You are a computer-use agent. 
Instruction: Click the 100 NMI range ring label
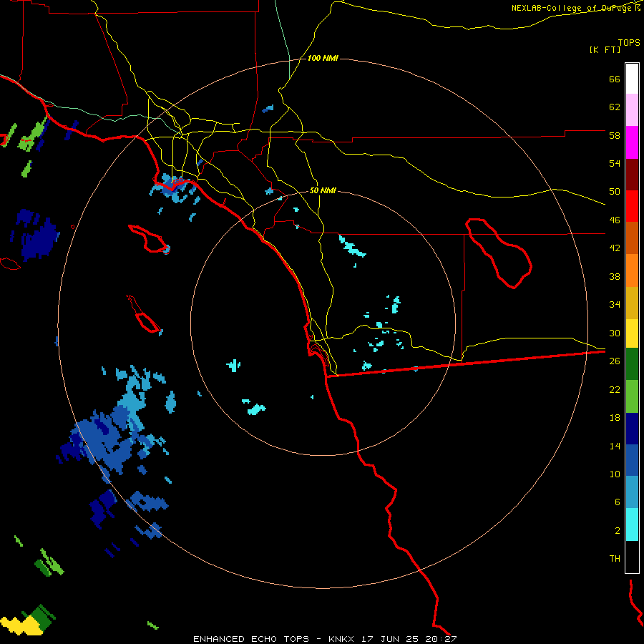[x=323, y=59]
